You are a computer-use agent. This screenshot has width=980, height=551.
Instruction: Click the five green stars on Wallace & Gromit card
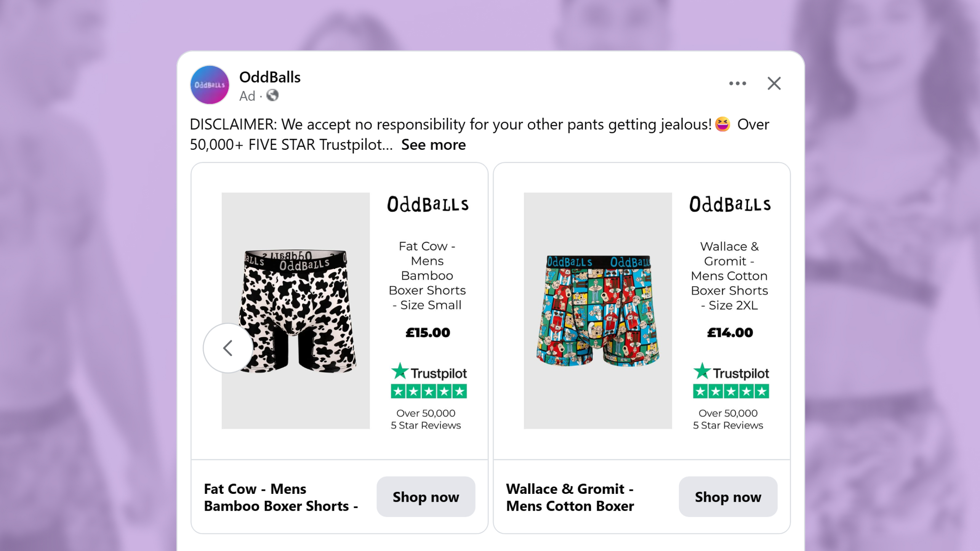731,391
